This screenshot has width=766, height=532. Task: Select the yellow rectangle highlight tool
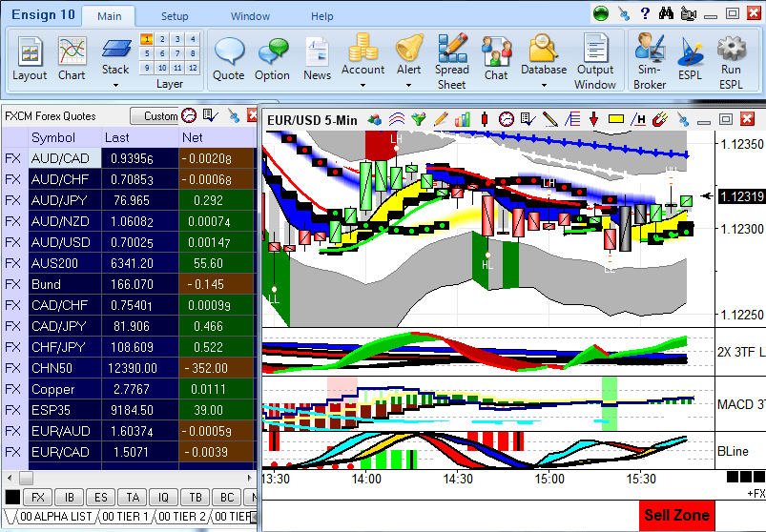616,118
